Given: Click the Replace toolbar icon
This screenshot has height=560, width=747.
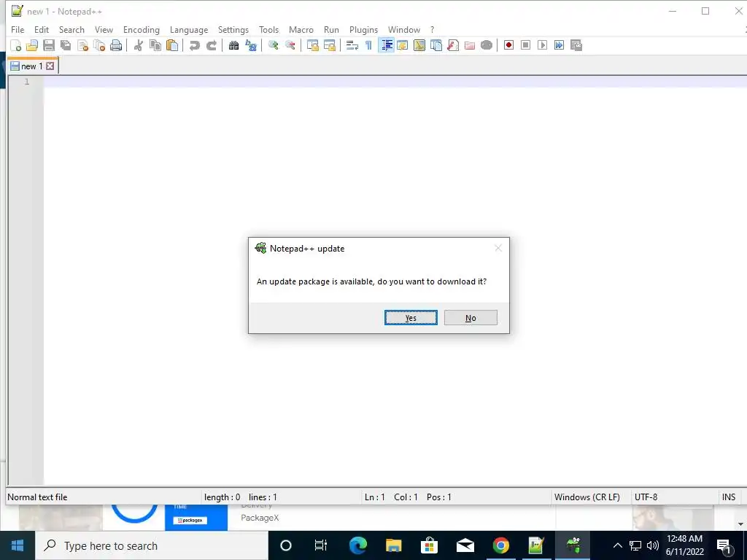Looking at the screenshot, I should (x=251, y=45).
